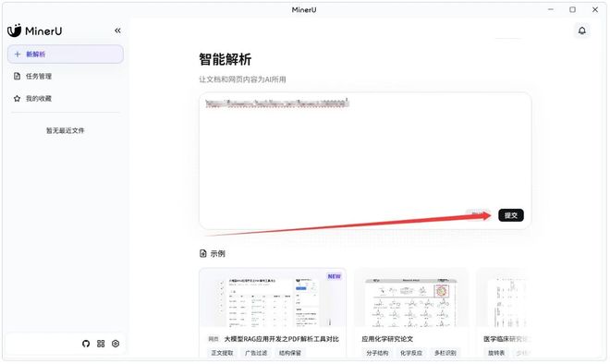Click the 结构保留 tag

coord(290,353)
